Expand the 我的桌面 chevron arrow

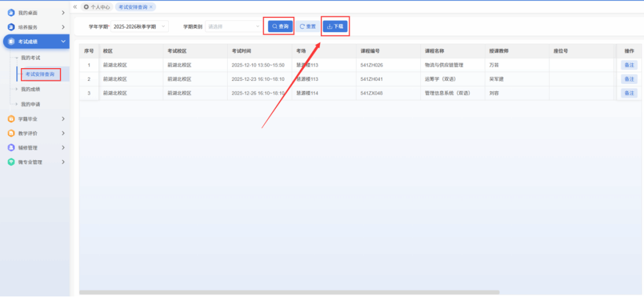(x=63, y=12)
